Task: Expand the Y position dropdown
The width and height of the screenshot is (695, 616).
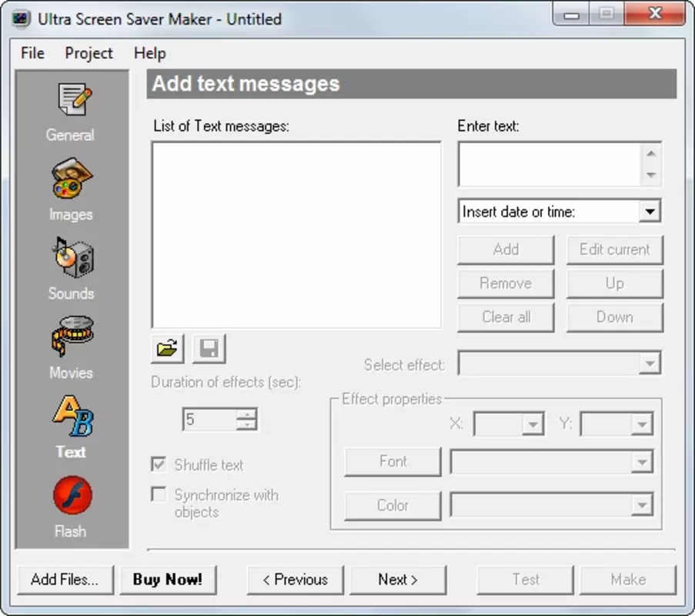Action: pos(642,424)
